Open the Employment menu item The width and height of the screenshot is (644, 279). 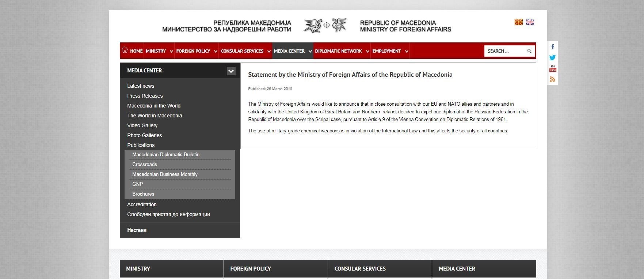coord(386,51)
